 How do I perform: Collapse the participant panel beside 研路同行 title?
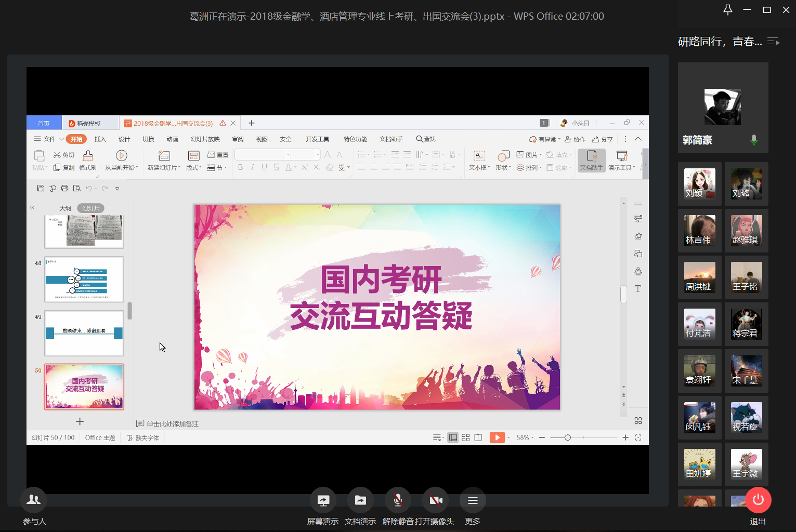(x=774, y=42)
